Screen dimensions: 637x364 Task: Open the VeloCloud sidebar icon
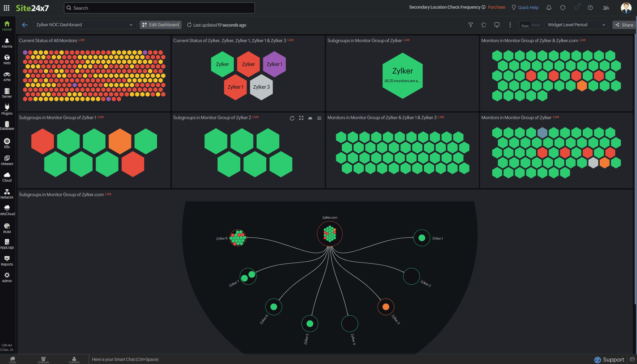[7, 210]
